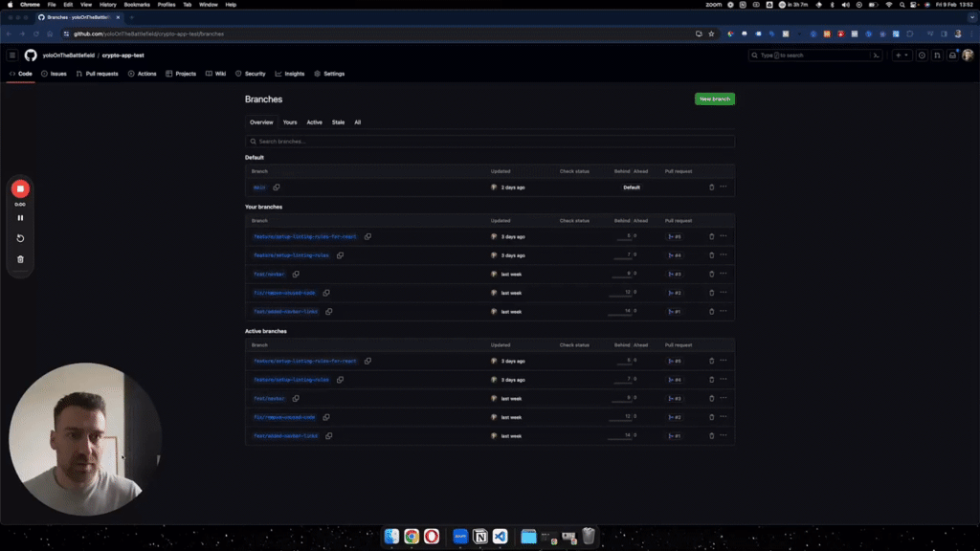Open the kebab menu for feat/navbar branch
The width and height of the screenshot is (980, 551).
coord(724,274)
